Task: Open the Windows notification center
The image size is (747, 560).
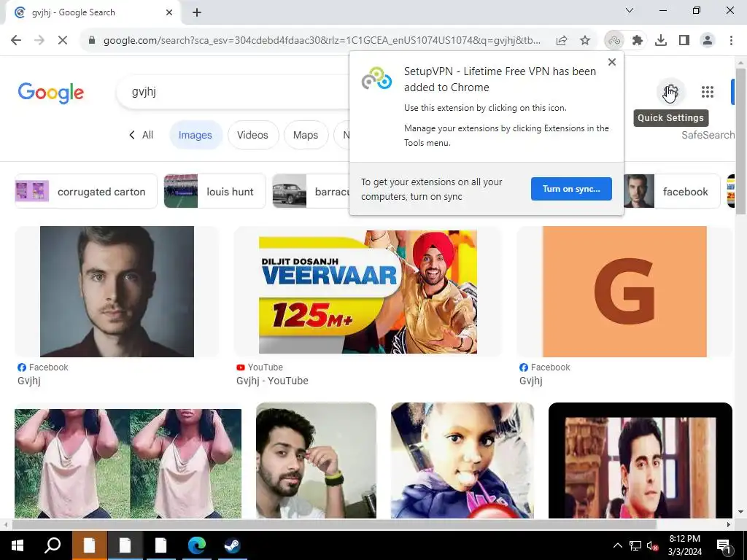Action: tap(724, 545)
